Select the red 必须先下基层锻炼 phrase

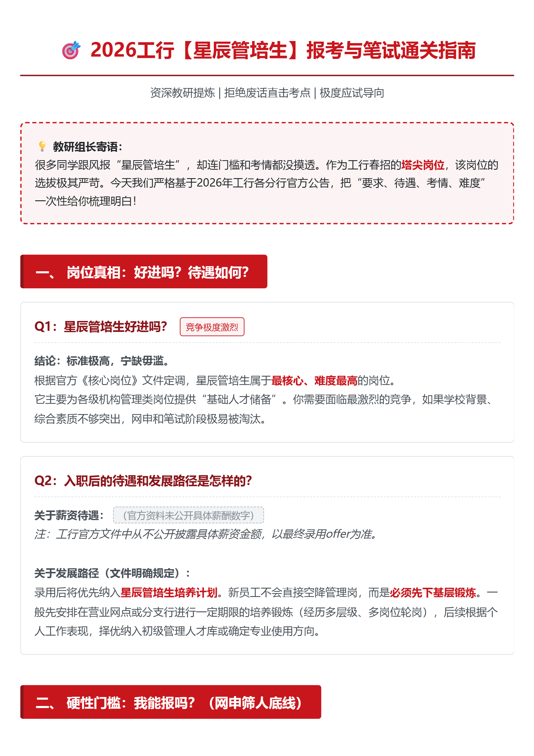point(433,593)
